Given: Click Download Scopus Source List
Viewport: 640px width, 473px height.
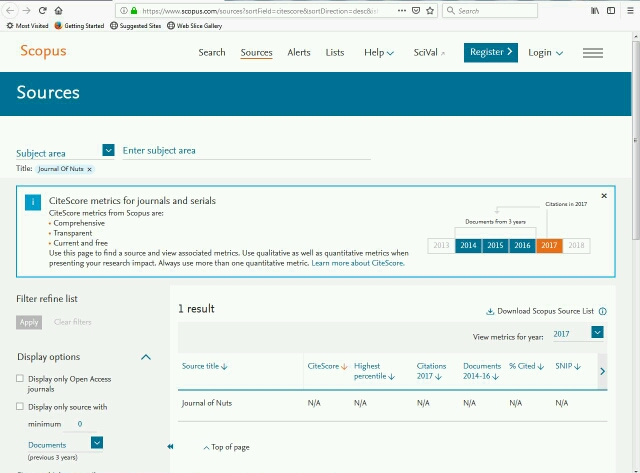Looking at the screenshot, I should click(540, 311).
